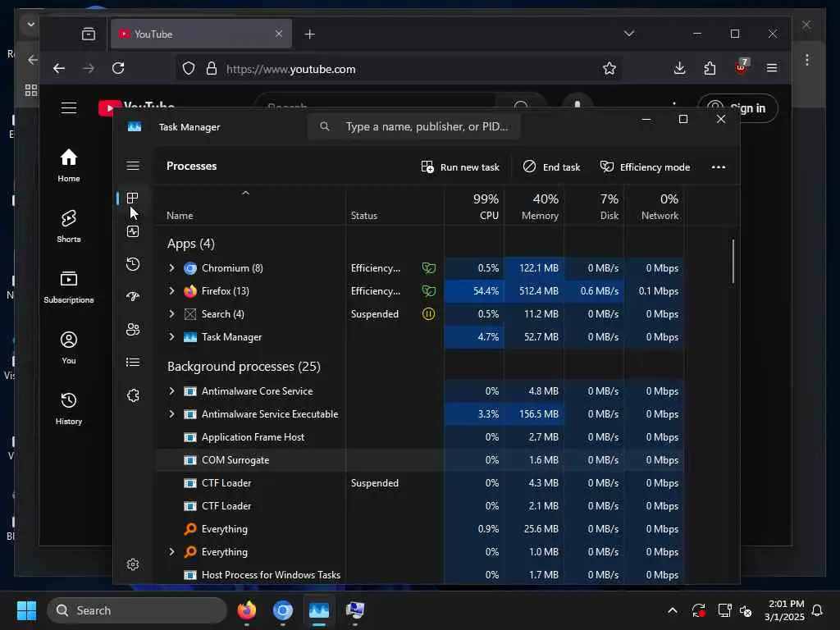Open Firefox list all tabs dropdown
The height and width of the screenshot is (630, 840).
629,33
